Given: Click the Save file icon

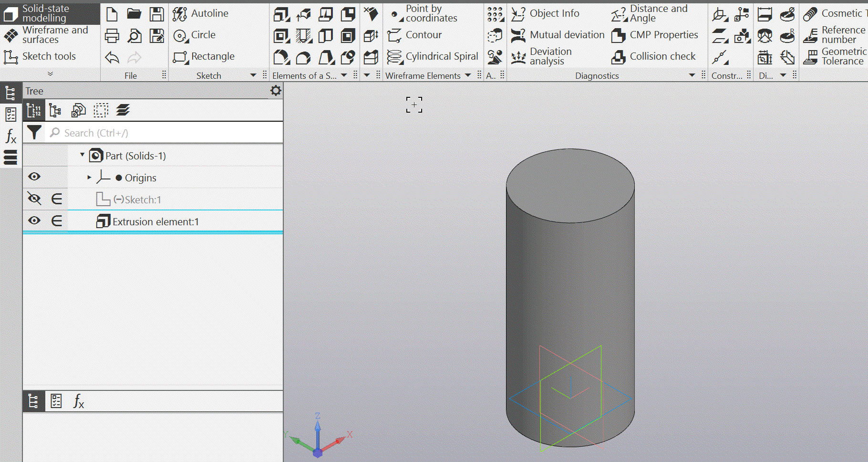Looking at the screenshot, I should 156,14.
